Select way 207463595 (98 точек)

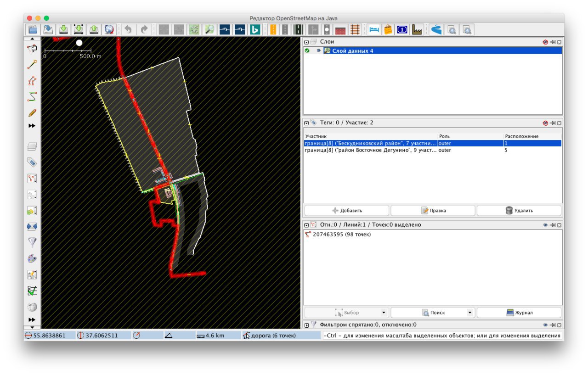433,235
